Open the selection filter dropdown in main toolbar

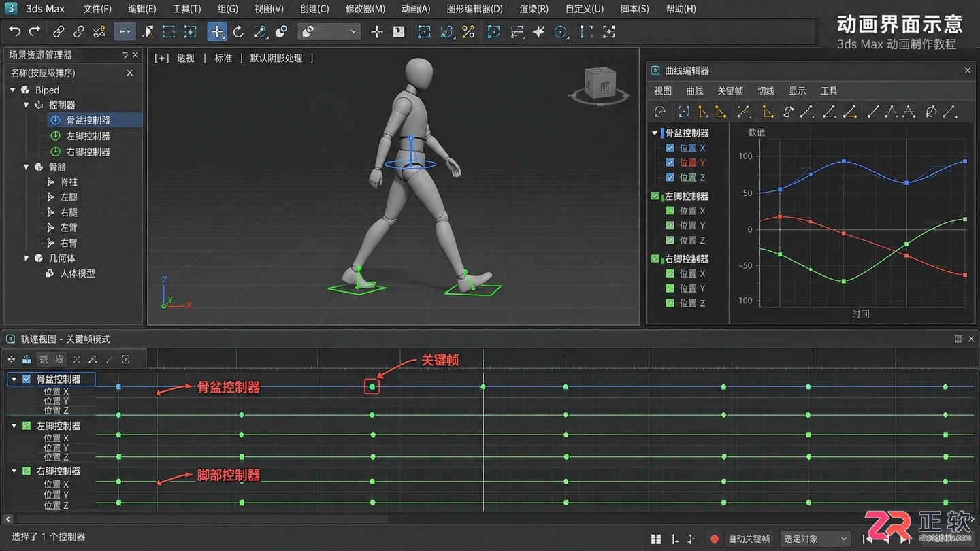pos(329,31)
